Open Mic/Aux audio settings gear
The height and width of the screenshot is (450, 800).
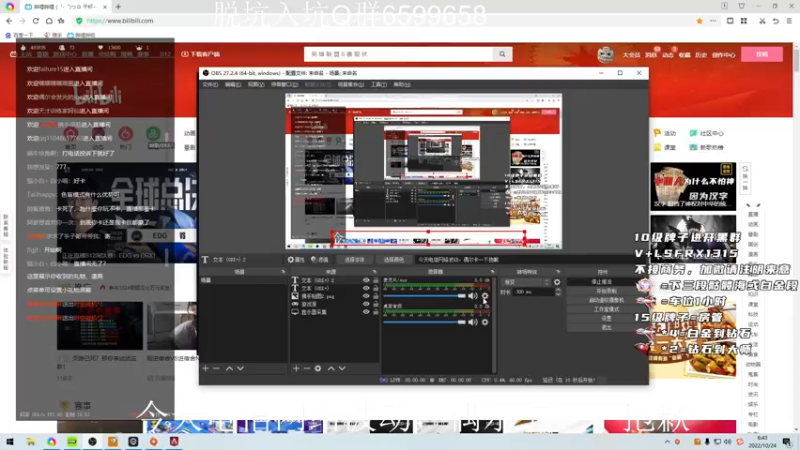click(x=485, y=296)
